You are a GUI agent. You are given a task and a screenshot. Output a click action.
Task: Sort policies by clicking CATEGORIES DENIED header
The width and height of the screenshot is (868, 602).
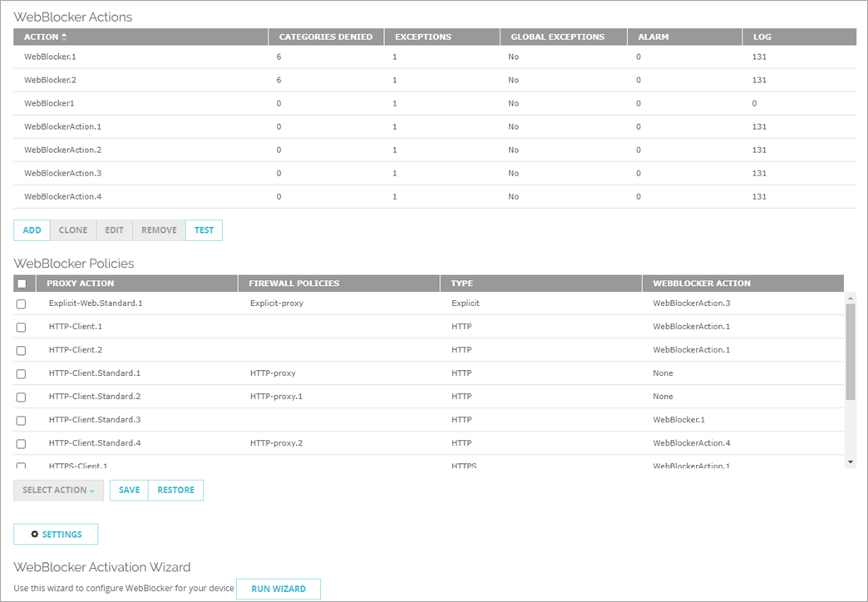coord(327,37)
